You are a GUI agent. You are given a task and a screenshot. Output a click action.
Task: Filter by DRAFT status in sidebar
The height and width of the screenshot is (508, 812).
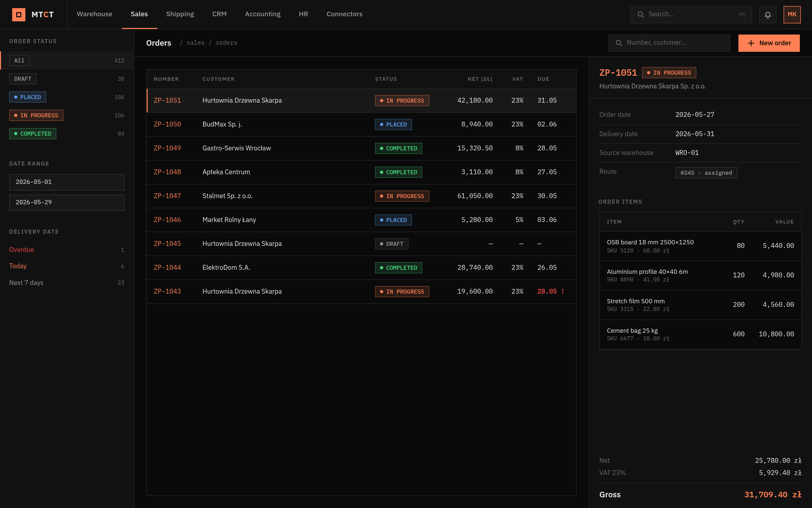coord(67,79)
